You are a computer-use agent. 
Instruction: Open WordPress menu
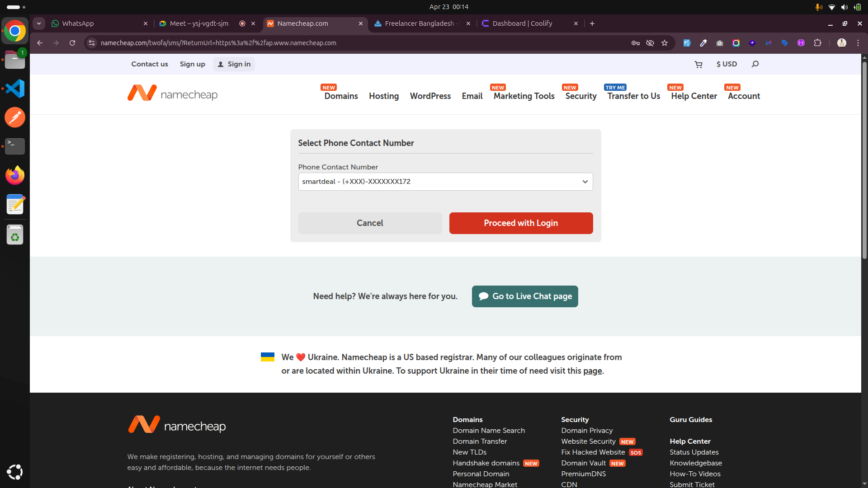430,96
